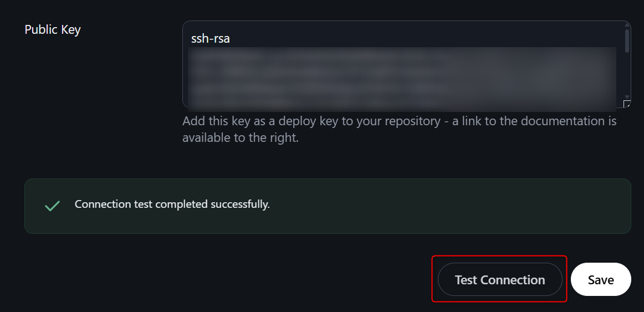The image size is (644, 312).
Task: Click the "ssh-rsa" text in key field
Action: (210, 39)
